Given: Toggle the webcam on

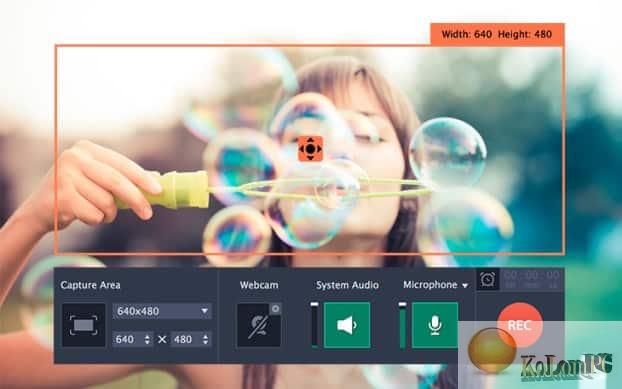Looking at the screenshot, I should 259,326.
